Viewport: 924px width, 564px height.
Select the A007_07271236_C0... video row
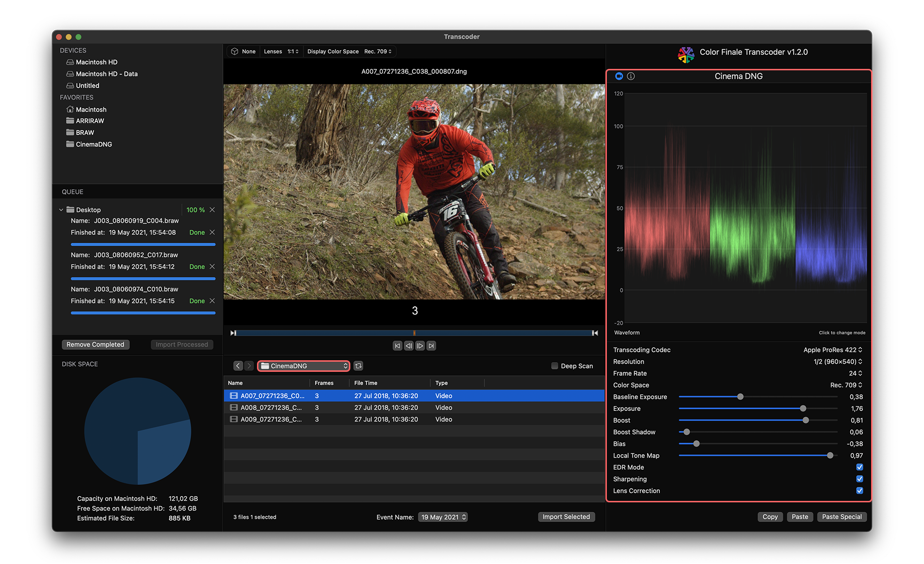tap(414, 396)
